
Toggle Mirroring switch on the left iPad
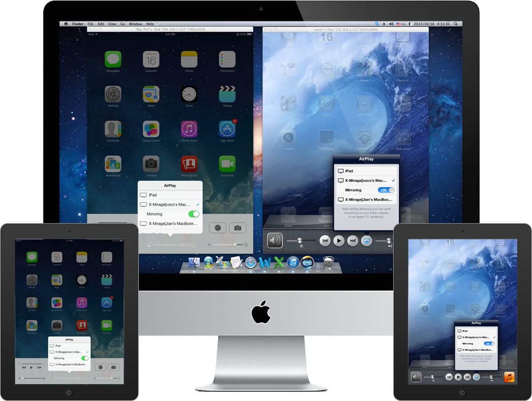click(x=85, y=358)
